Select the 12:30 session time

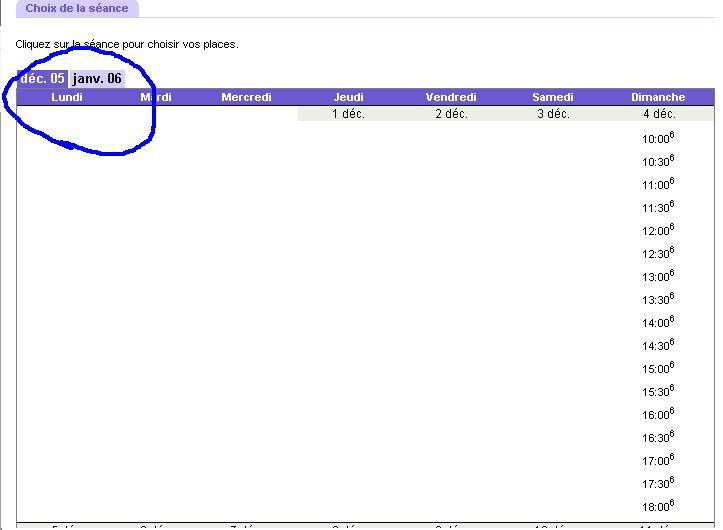pos(657,254)
